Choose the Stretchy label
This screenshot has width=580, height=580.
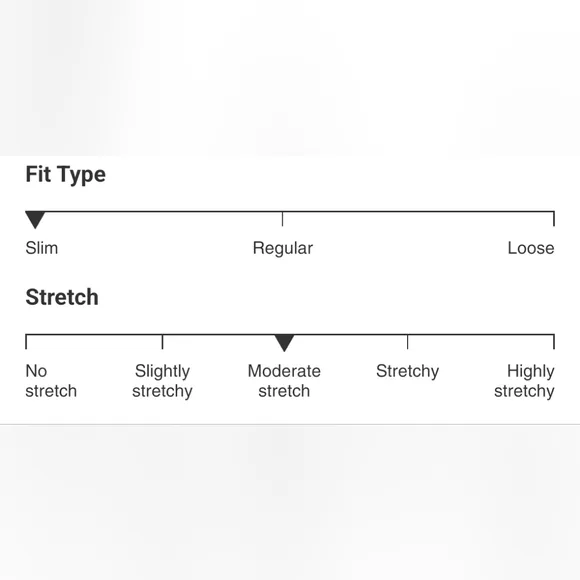point(408,371)
